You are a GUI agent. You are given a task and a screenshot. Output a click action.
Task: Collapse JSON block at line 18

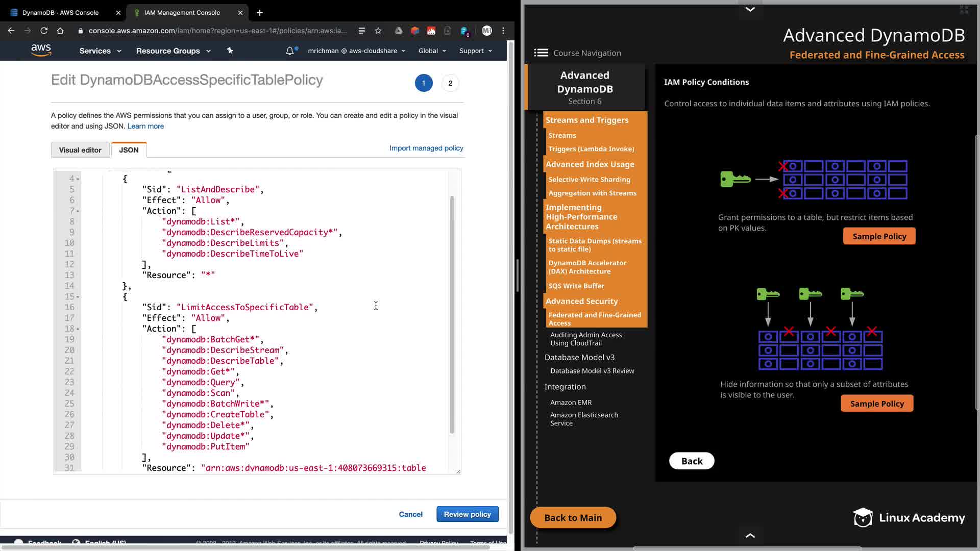pos(78,329)
